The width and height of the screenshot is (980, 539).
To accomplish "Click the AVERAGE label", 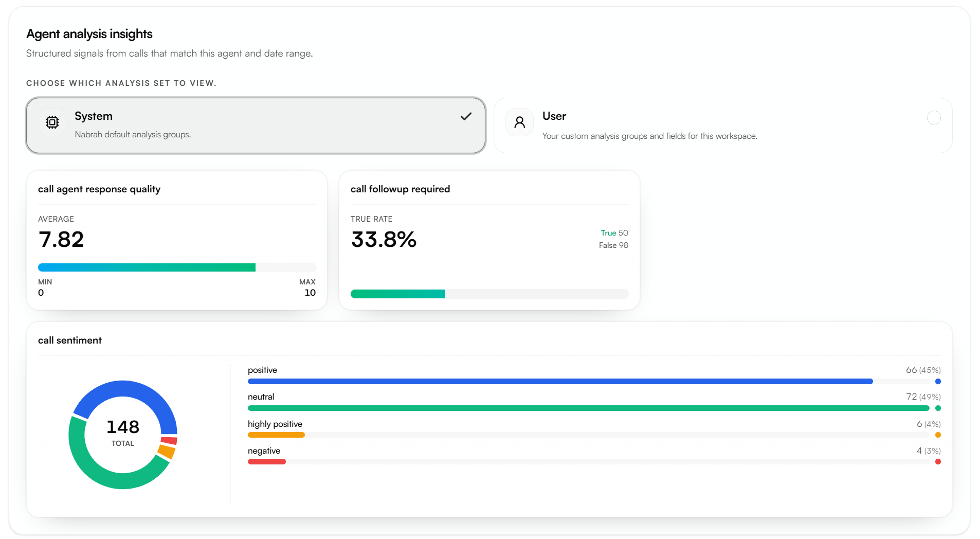I will coord(56,219).
